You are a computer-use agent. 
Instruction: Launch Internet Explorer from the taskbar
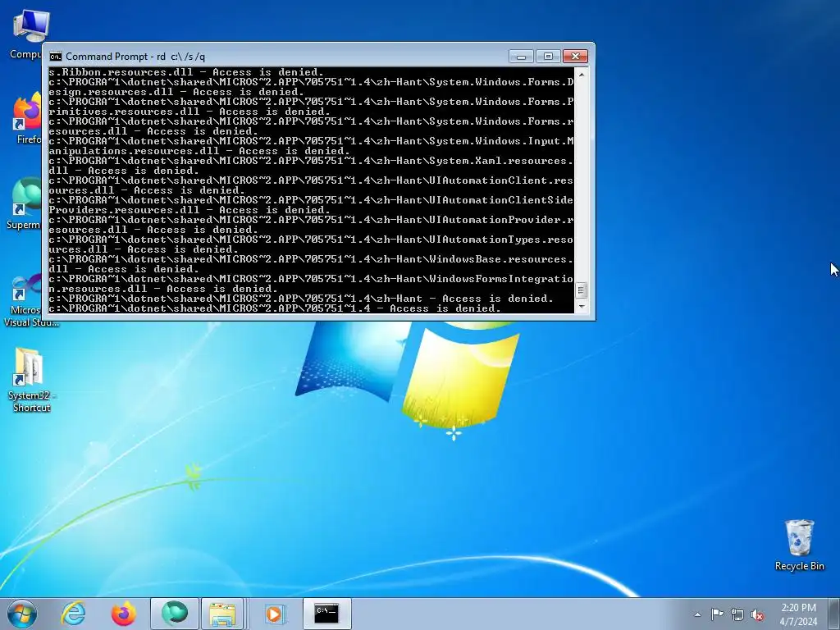(x=73, y=614)
